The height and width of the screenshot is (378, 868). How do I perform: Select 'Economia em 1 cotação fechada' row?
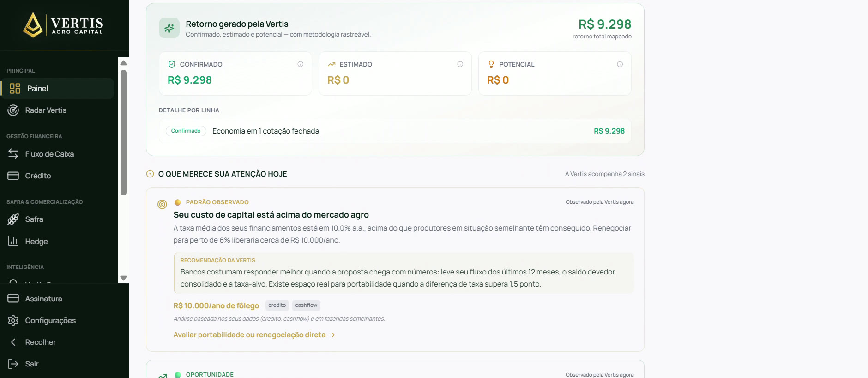coord(395,131)
